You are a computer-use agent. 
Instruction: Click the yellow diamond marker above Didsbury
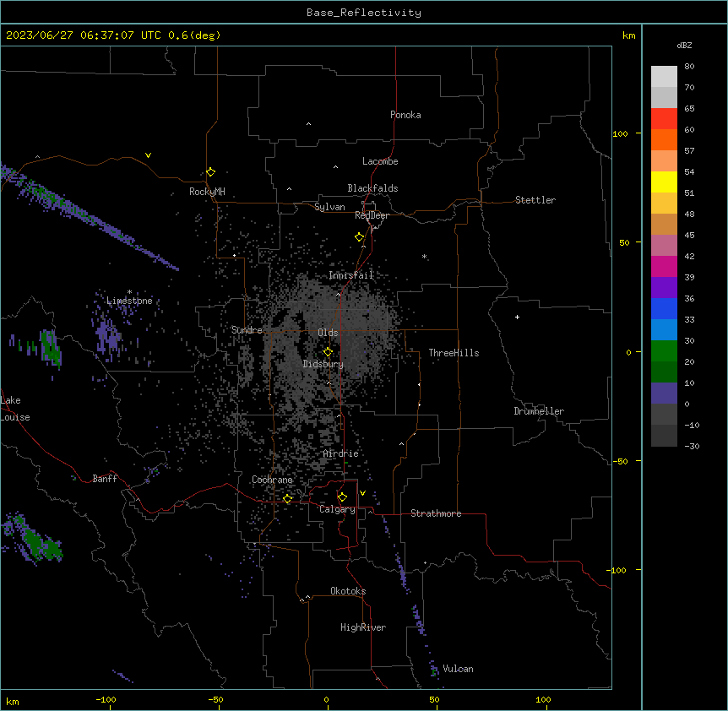(x=328, y=352)
